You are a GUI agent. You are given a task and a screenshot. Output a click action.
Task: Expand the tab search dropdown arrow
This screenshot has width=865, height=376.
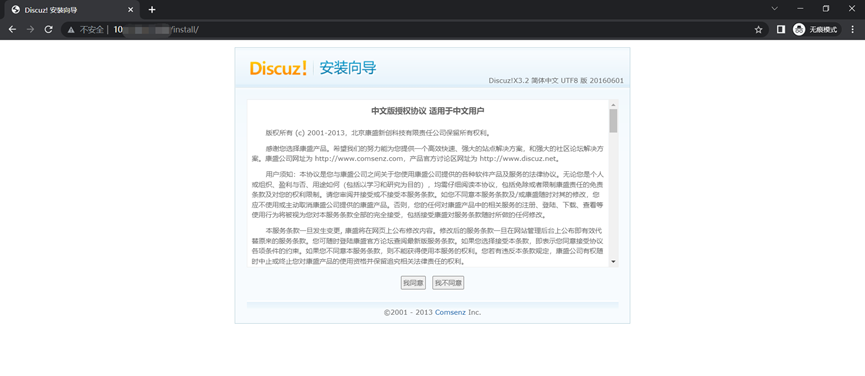775,9
